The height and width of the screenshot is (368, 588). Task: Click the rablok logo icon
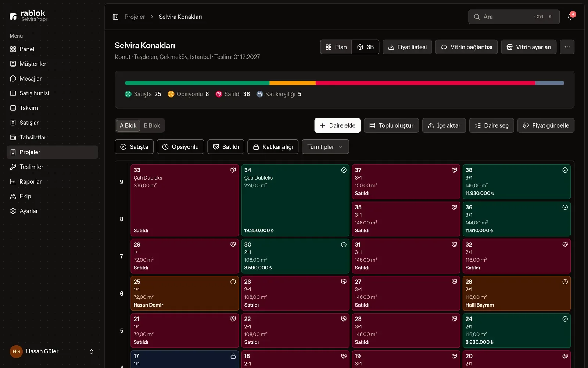(x=13, y=16)
